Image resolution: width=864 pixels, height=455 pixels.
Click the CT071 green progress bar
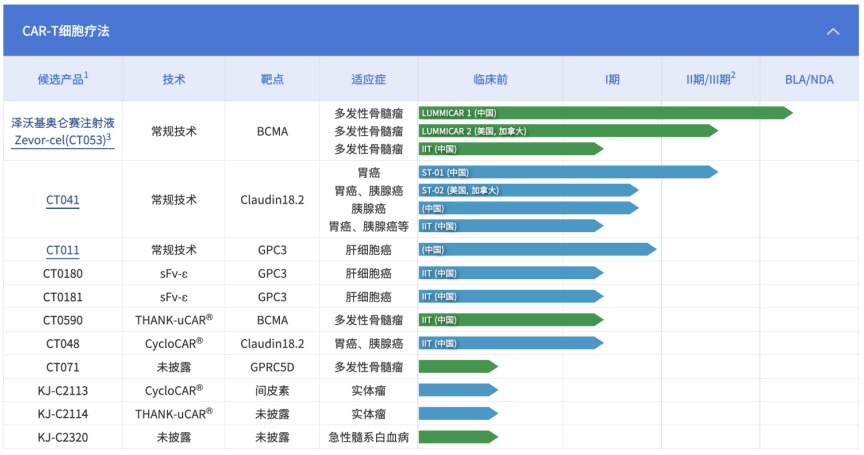[457, 367]
